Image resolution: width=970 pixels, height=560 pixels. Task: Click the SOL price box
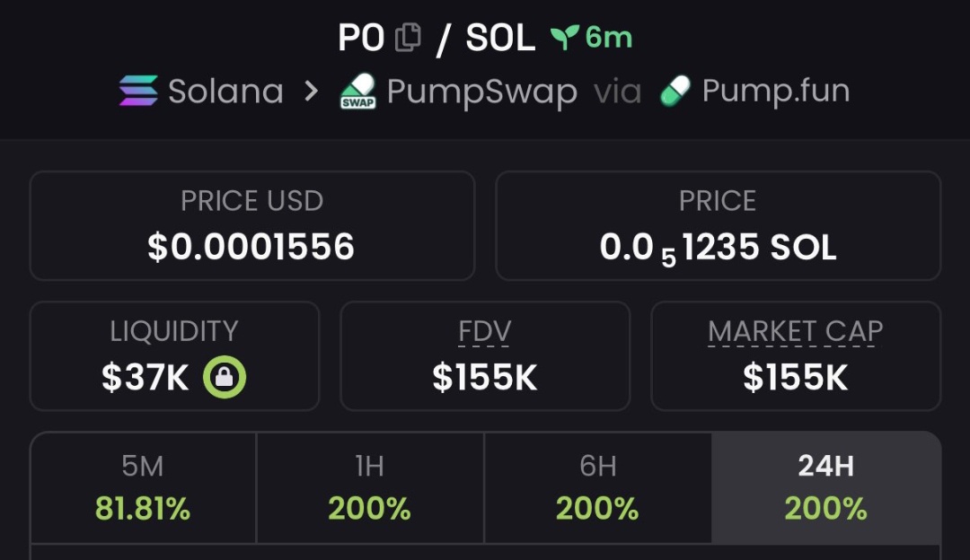coord(718,226)
